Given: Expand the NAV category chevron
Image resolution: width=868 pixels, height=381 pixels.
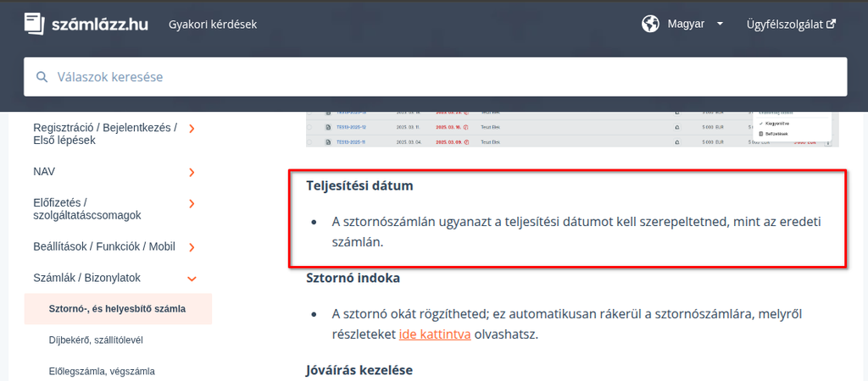Looking at the screenshot, I should [192, 172].
